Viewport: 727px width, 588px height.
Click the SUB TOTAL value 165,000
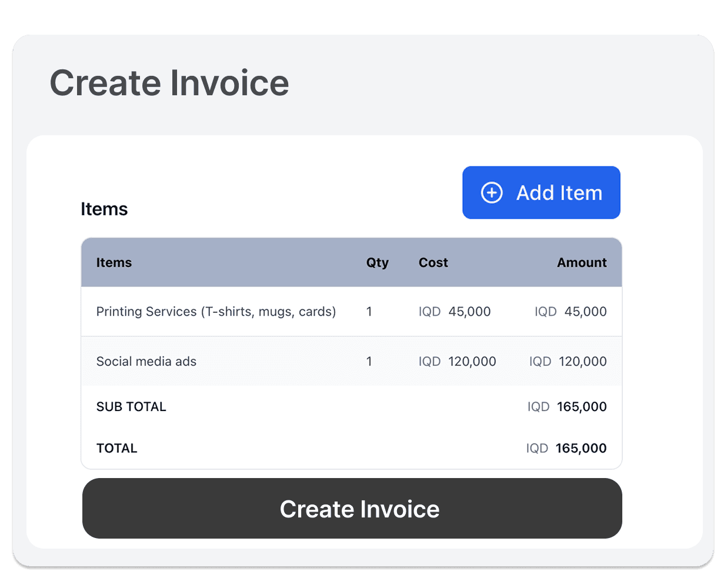(x=581, y=407)
